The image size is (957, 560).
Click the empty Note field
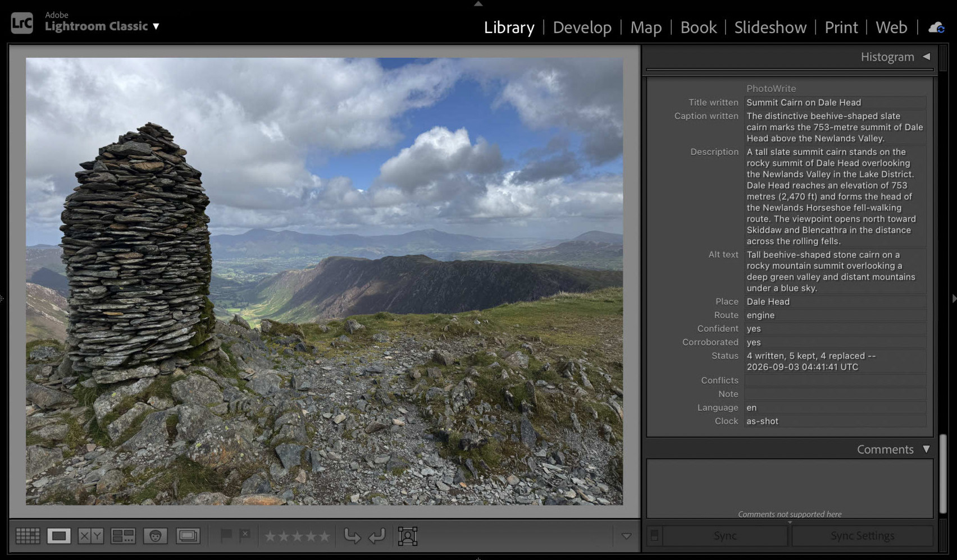(x=835, y=394)
